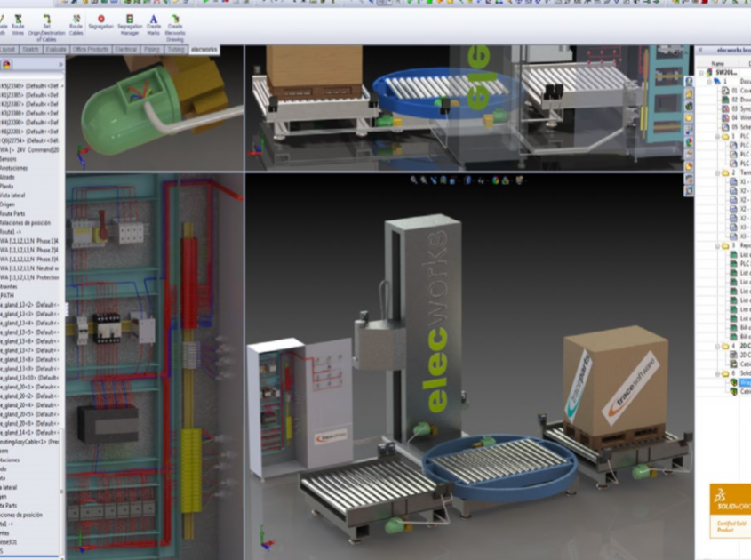The image size is (751, 560).
Task: Click Zoom to Fit in heads-up toolbar
Action: (414, 180)
